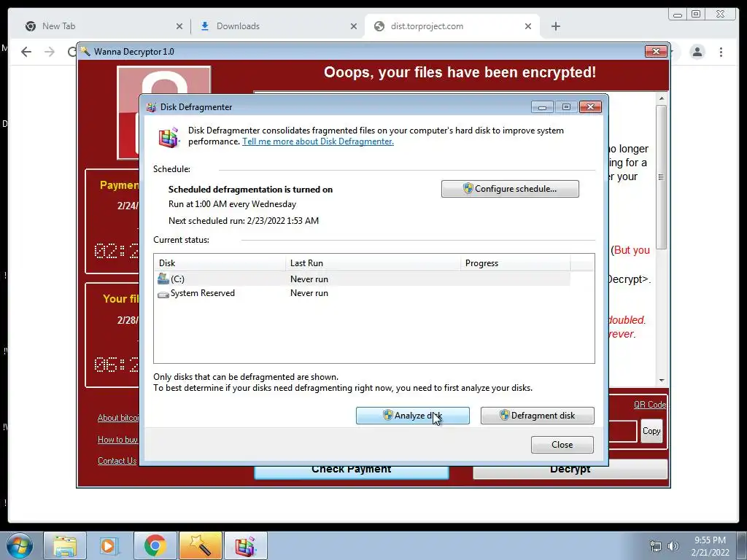Close the Wanna Decryptor 1.0 window

tap(656, 52)
